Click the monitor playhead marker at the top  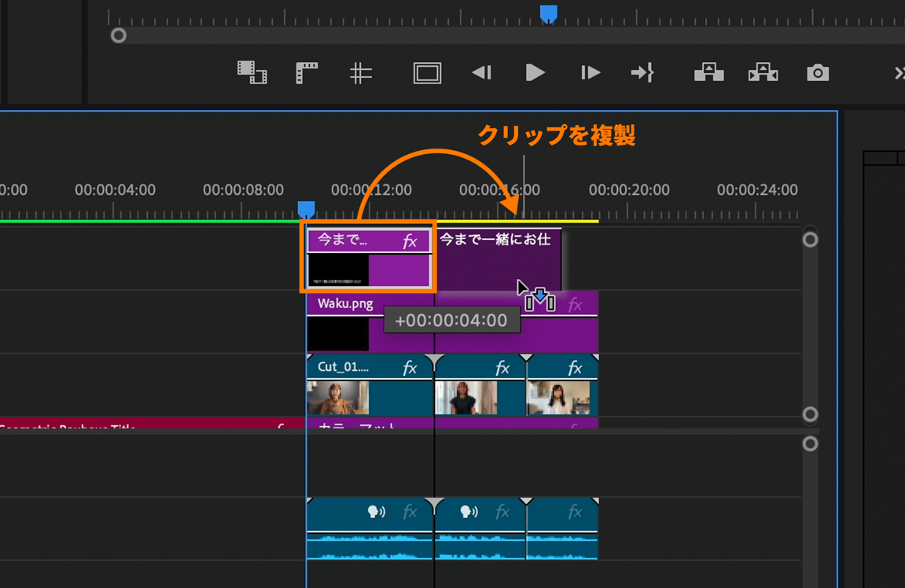tap(548, 14)
